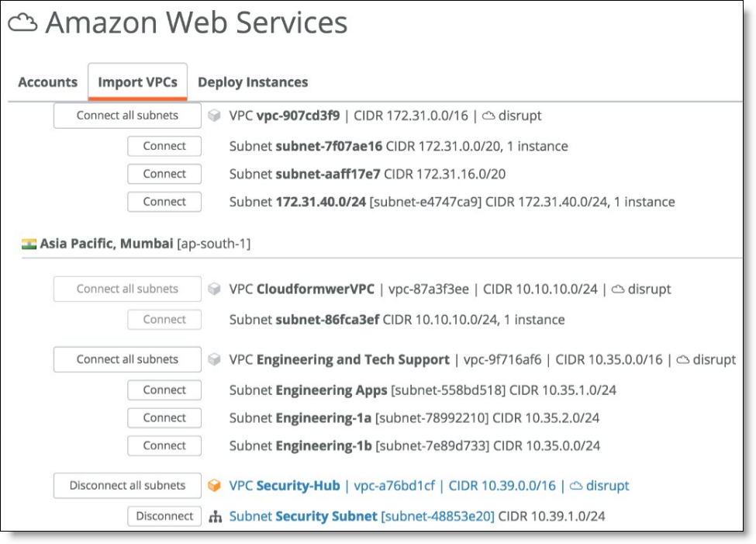Connect subnet-86fca3ef
Image resolution: width=756 pixels, height=544 pixels.
click(x=164, y=320)
